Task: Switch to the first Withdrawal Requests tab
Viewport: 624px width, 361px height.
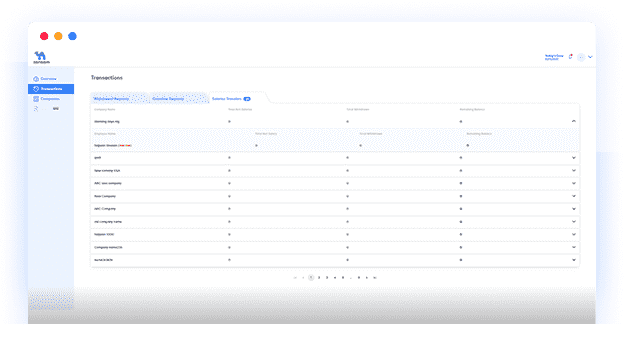Action: pyautogui.click(x=111, y=98)
